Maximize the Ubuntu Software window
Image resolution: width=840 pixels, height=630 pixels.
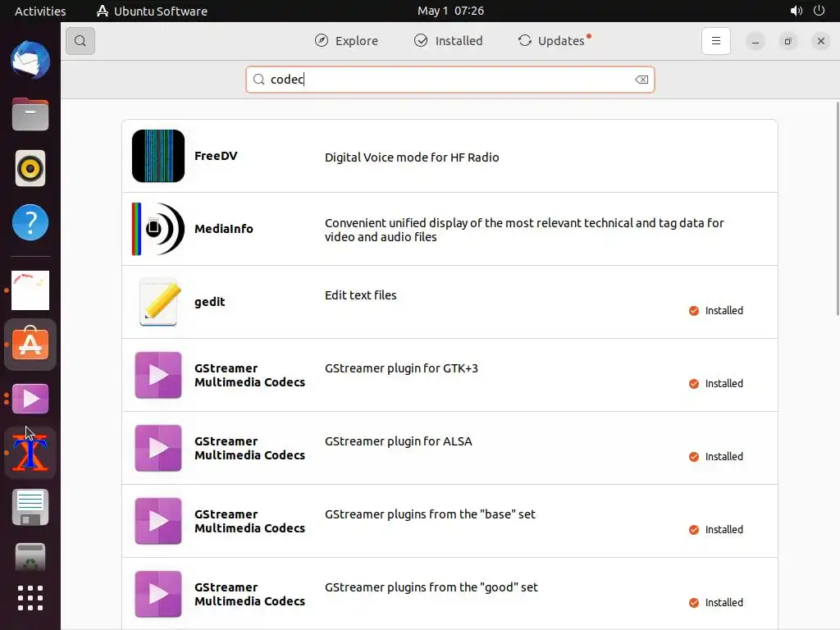pyautogui.click(x=788, y=41)
